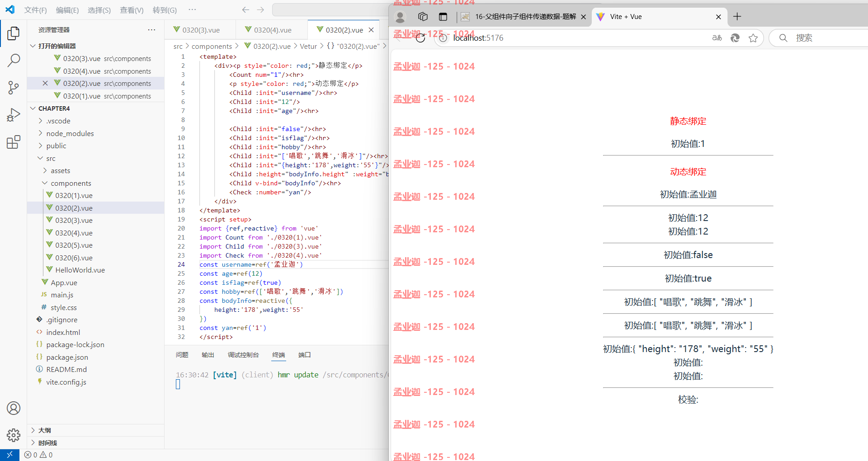Switch to the 0320(3).vue editor tab

200,30
